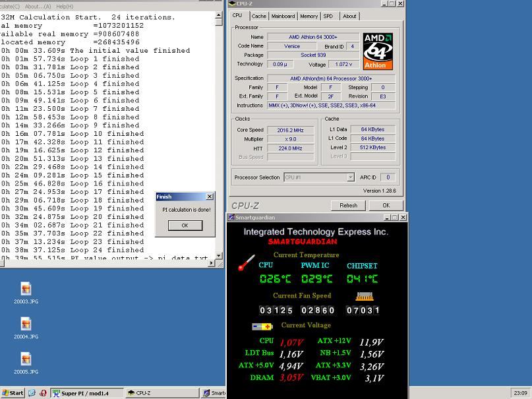Click the Voltage value 1.072 v
This screenshot has height=399, width=532.
point(343,64)
